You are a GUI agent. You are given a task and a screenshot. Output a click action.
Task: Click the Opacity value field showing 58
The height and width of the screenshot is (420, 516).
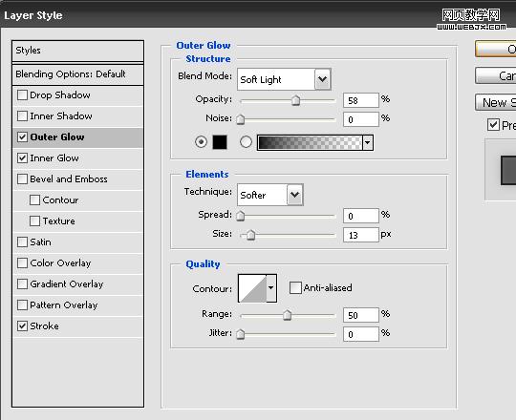tap(361, 100)
